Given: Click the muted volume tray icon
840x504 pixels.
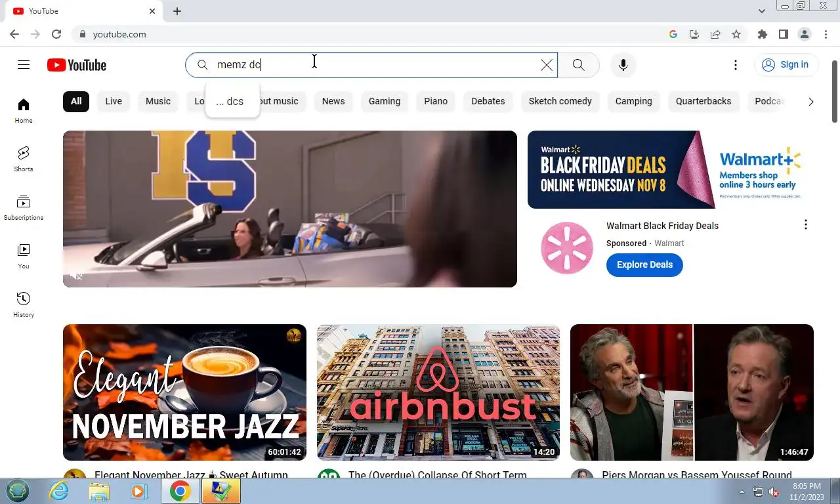Looking at the screenshot, I should pos(774,492).
